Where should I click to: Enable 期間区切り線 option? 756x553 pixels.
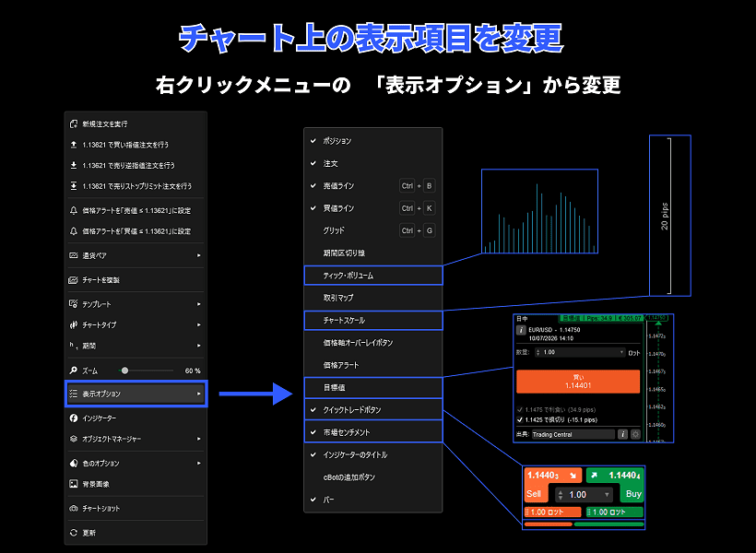[373, 253]
